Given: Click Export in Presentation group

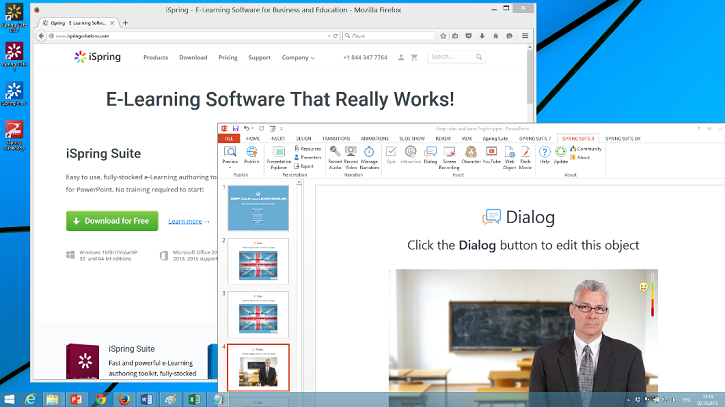Looking at the screenshot, I should coord(304,166).
